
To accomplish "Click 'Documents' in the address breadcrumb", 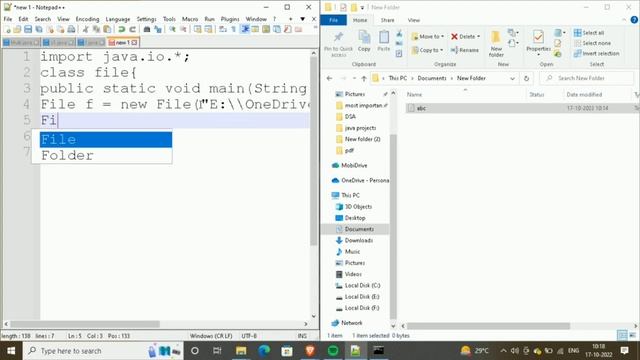I will (432, 78).
